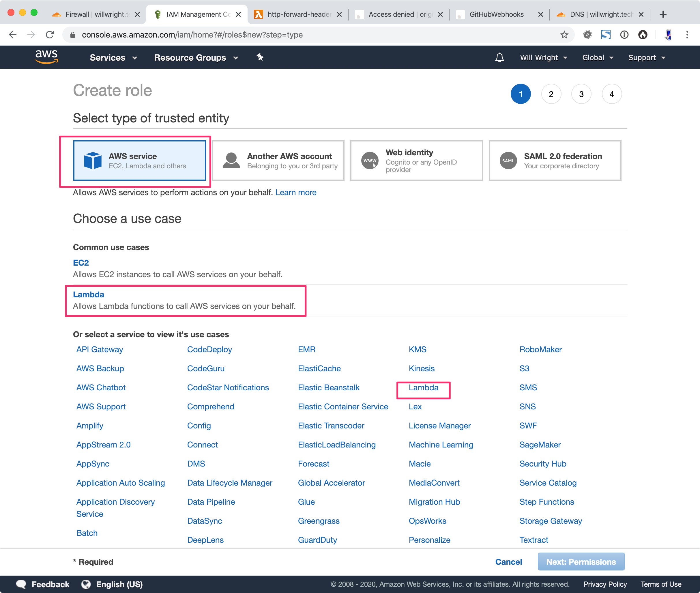Select Another AWS account trusted entity
This screenshot has height=593, width=700.
pyautogui.click(x=278, y=160)
